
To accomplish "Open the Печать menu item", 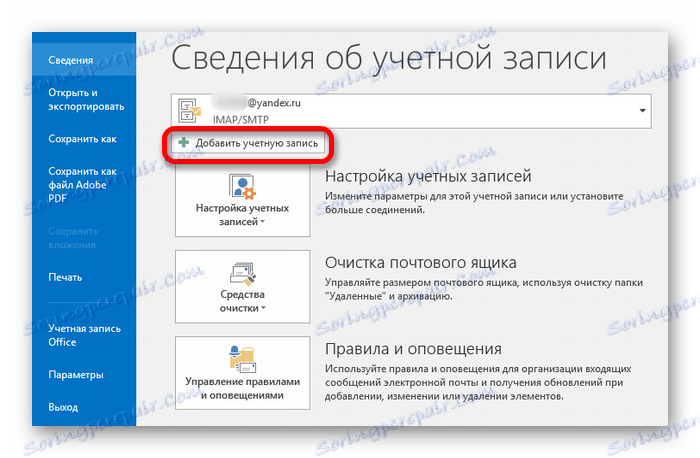I will click(65, 277).
